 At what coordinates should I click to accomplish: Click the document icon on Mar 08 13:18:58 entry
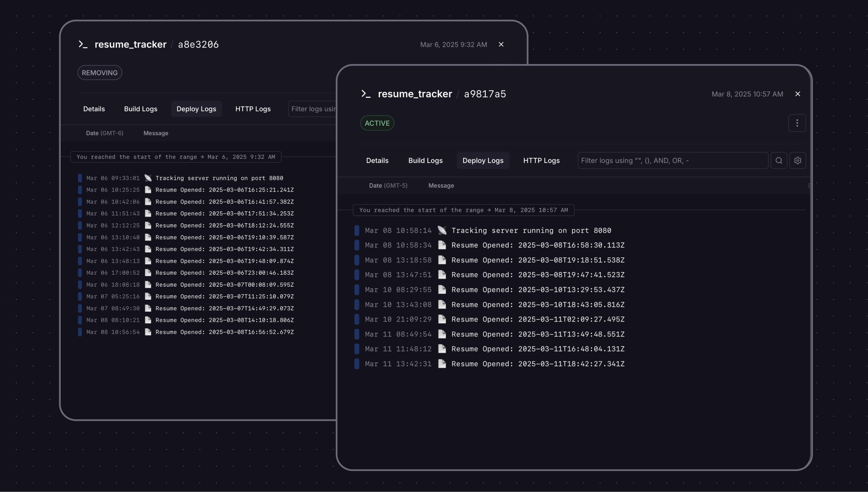(442, 260)
